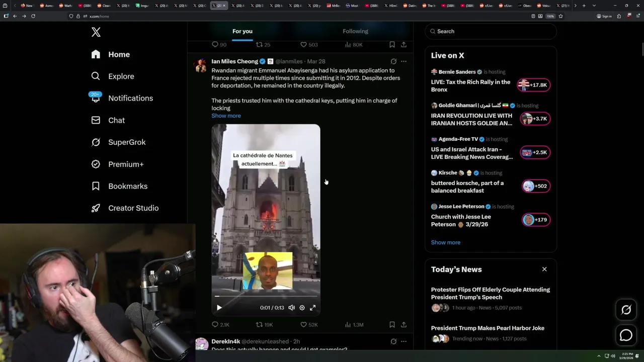The image size is (644, 362).
Task: View analytics showing 1.3M views
Action: (x=354, y=325)
